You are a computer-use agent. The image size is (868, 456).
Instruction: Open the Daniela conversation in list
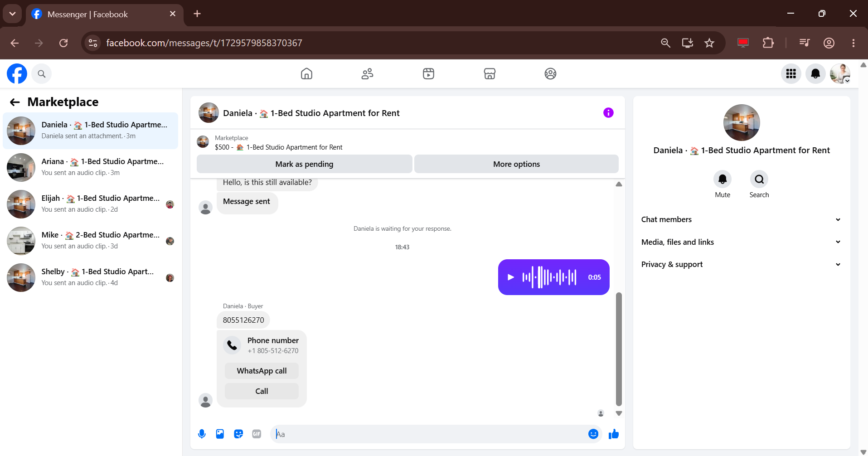point(91,131)
